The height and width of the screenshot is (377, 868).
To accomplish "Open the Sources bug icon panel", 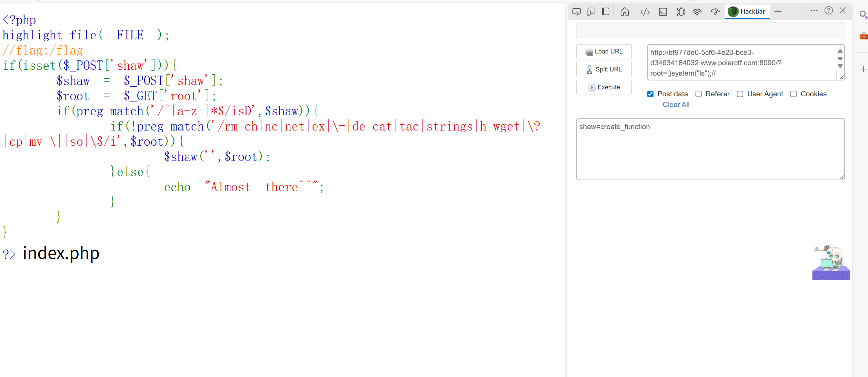I will pyautogui.click(x=681, y=12).
